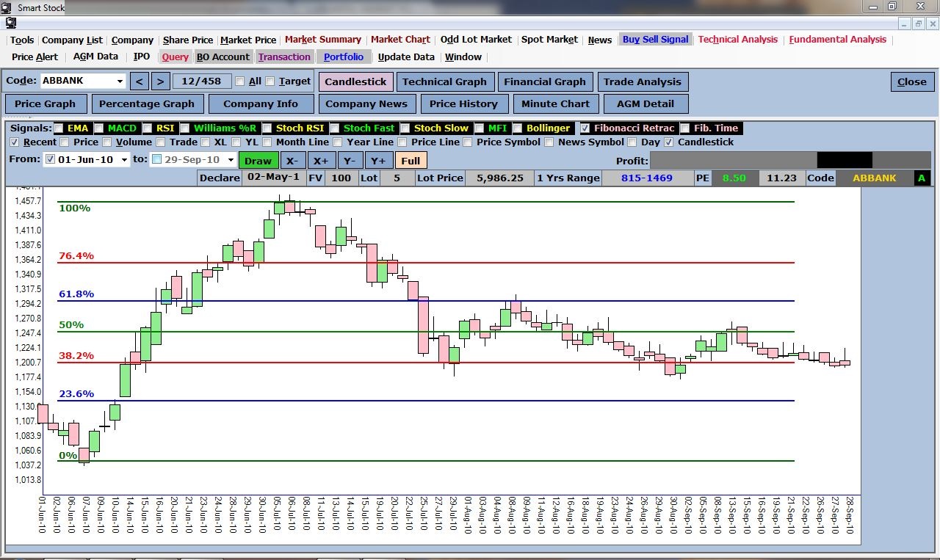Click the green PE value 8.50
The height and width of the screenshot is (560, 940).
734,178
